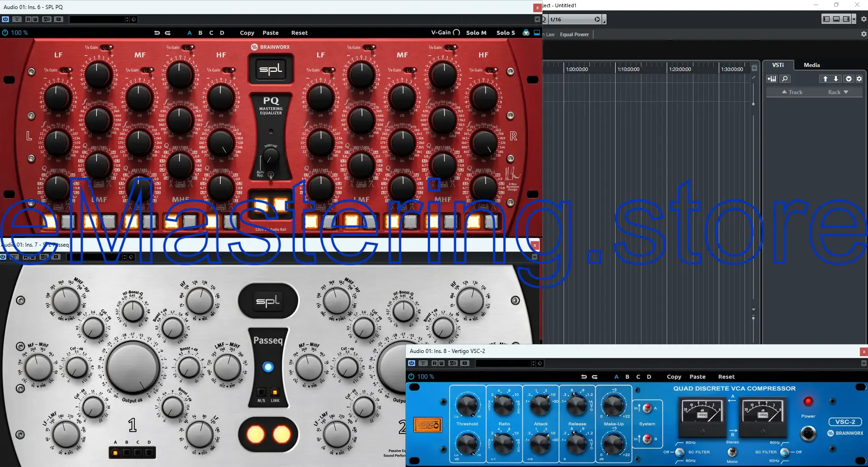Toggle Passeq LINK button
The height and width of the screenshot is (467, 868).
pyautogui.click(x=275, y=392)
